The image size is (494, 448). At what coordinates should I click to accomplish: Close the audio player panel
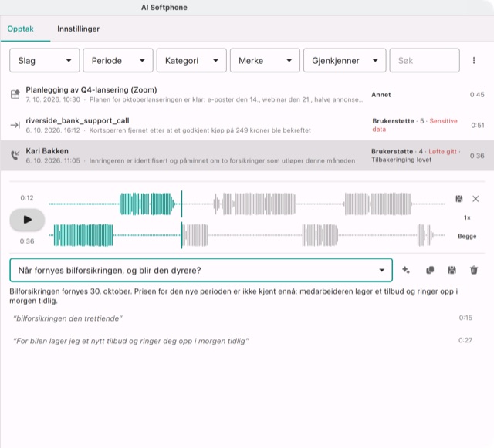[475, 199]
